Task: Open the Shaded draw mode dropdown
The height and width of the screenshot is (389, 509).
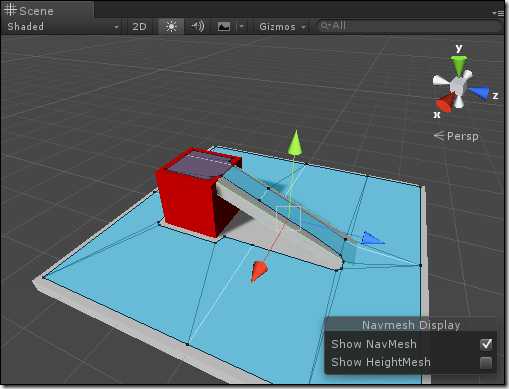Action: tap(63, 27)
